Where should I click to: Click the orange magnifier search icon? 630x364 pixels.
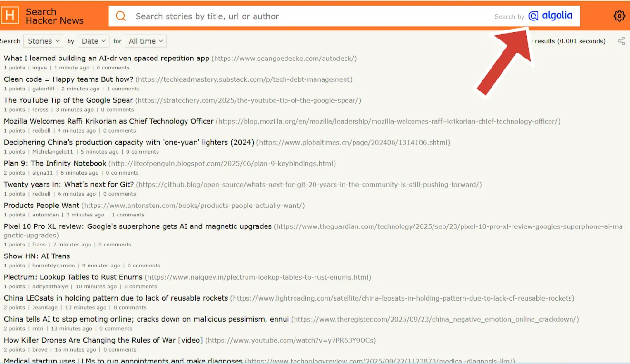pos(121,16)
